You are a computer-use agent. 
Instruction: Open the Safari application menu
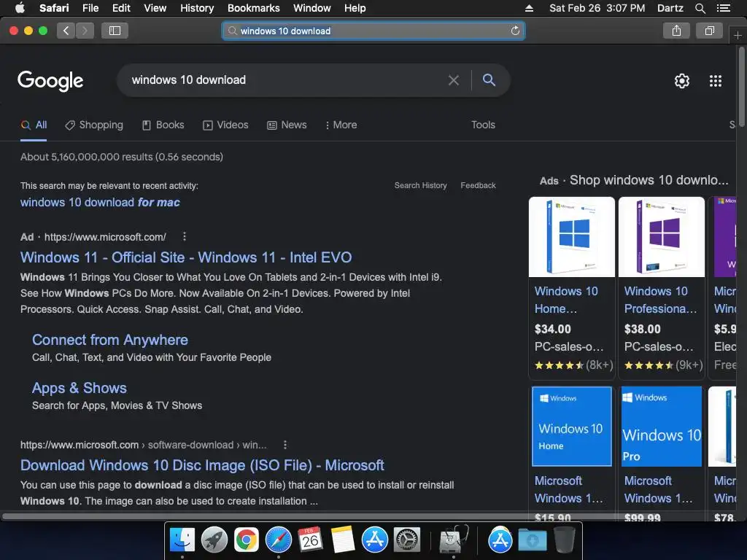point(54,8)
